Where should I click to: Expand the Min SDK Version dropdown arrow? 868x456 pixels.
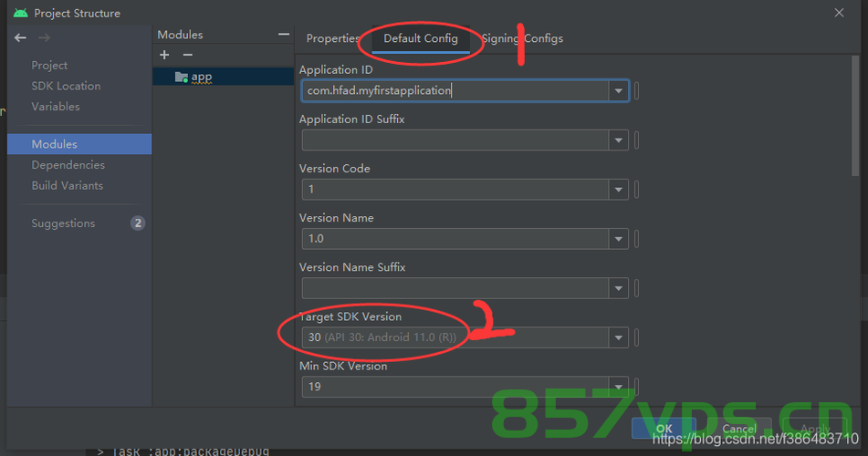[x=618, y=387]
